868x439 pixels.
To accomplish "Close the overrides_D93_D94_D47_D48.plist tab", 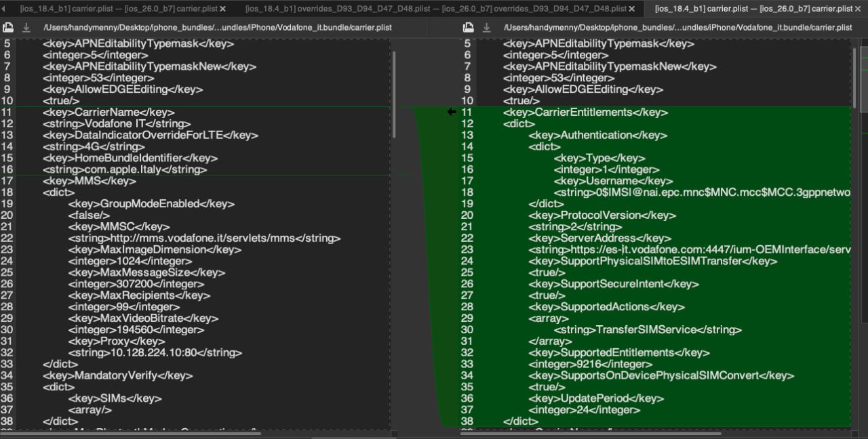I will [632, 9].
